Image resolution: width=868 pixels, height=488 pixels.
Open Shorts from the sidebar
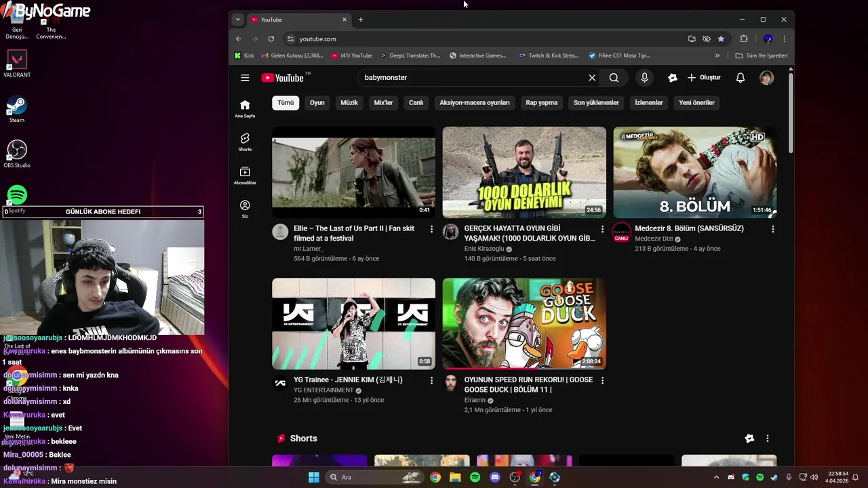coord(245,142)
